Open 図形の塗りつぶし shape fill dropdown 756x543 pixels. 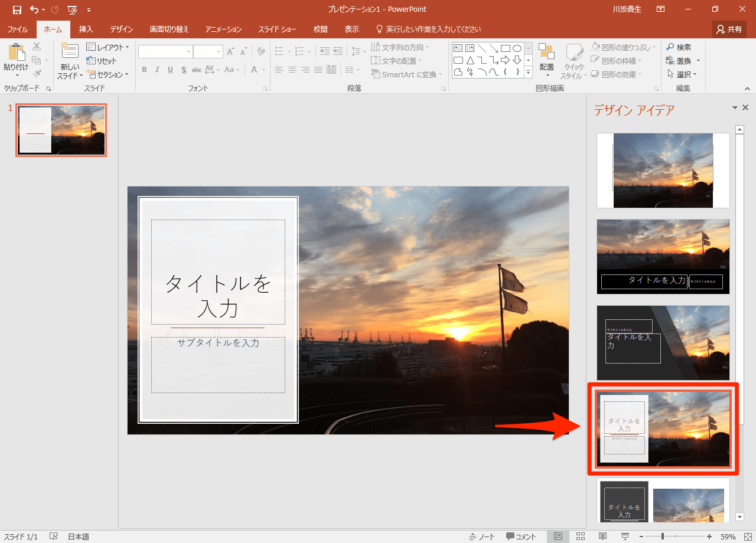624,47
